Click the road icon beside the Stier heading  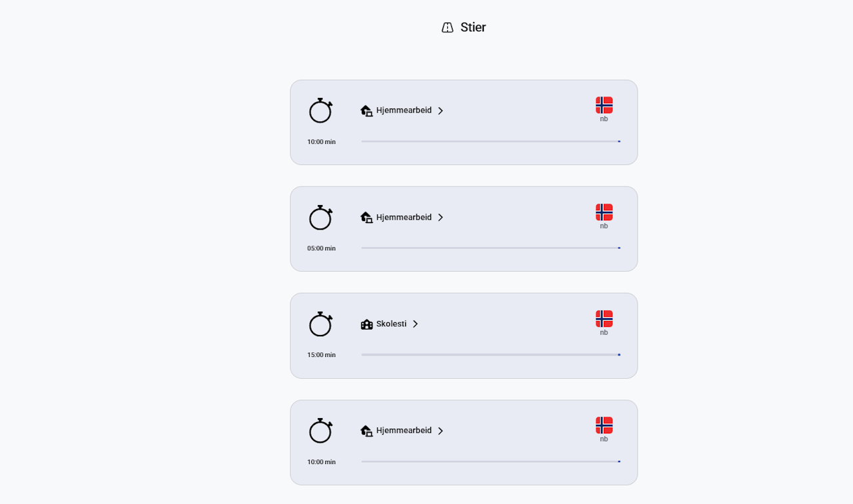tap(447, 27)
